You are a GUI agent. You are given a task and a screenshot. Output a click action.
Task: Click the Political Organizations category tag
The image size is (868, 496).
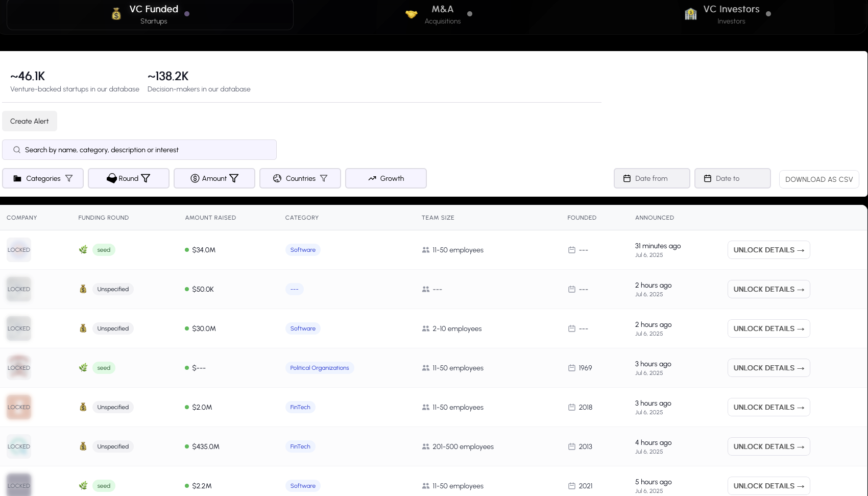pyautogui.click(x=320, y=368)
